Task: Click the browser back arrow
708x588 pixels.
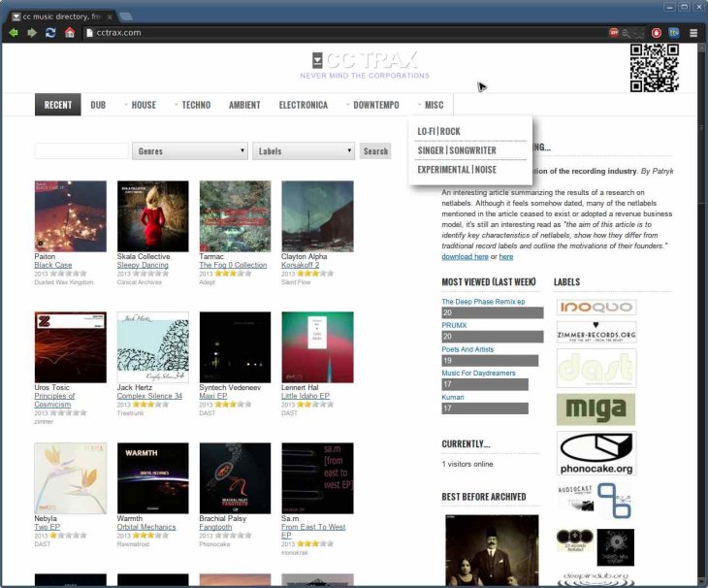Action: click(x=14, y=32)
